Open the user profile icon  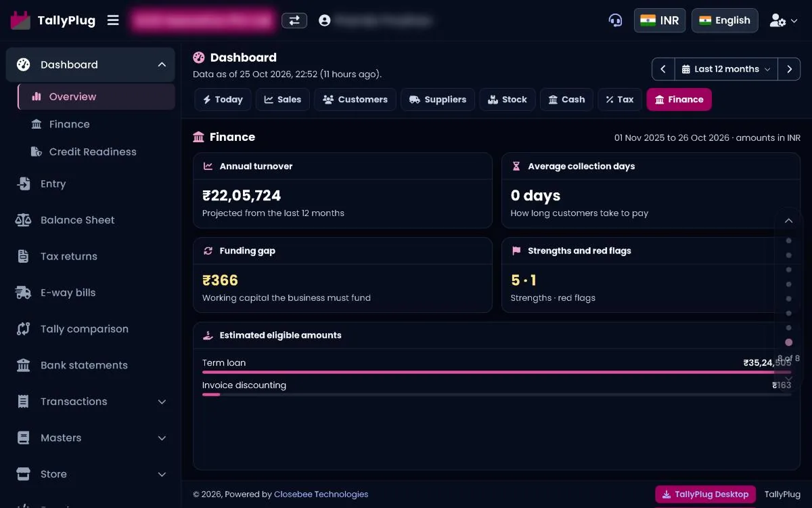(x=325, y=20)
